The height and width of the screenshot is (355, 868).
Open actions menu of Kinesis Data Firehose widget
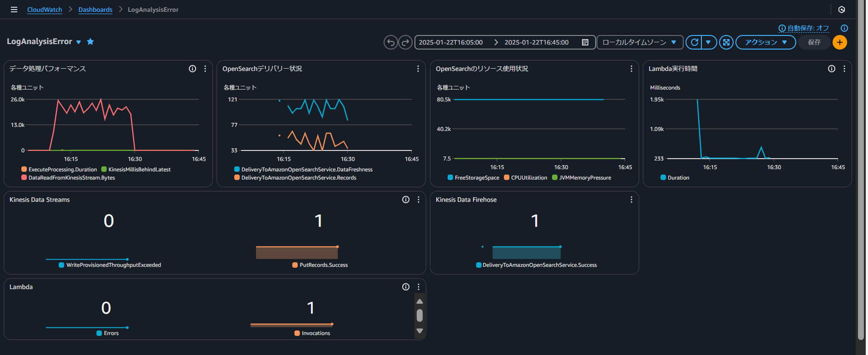(x=631, y=200)
